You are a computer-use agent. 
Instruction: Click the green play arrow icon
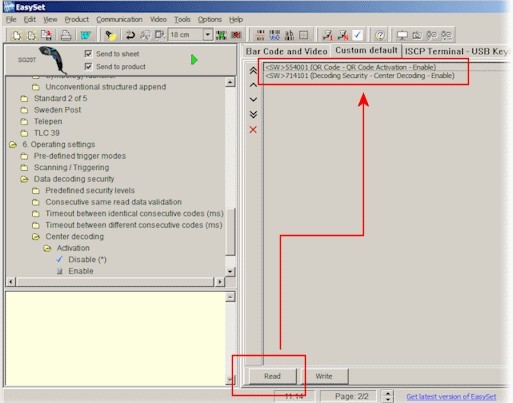[194, 60]
